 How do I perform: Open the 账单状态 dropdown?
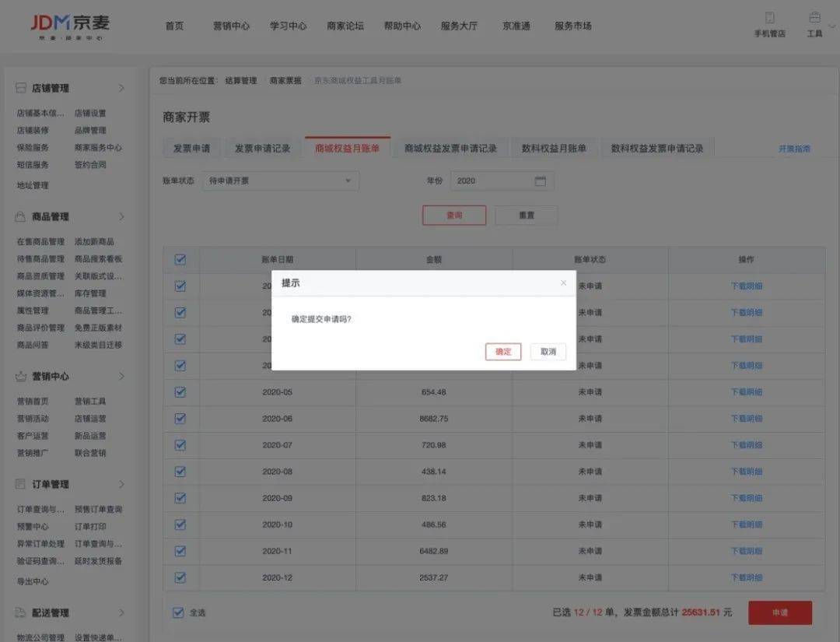(x=280, y=181)
